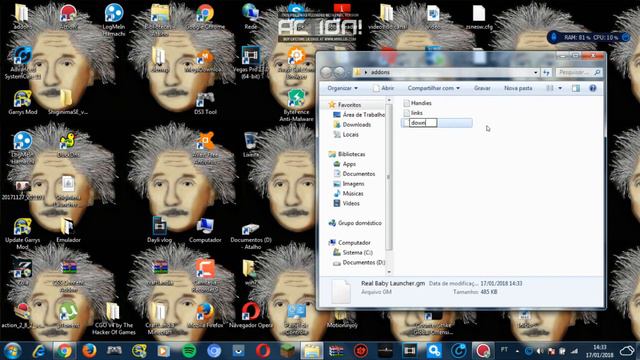Open Imagens library in navigation pane

349,184
